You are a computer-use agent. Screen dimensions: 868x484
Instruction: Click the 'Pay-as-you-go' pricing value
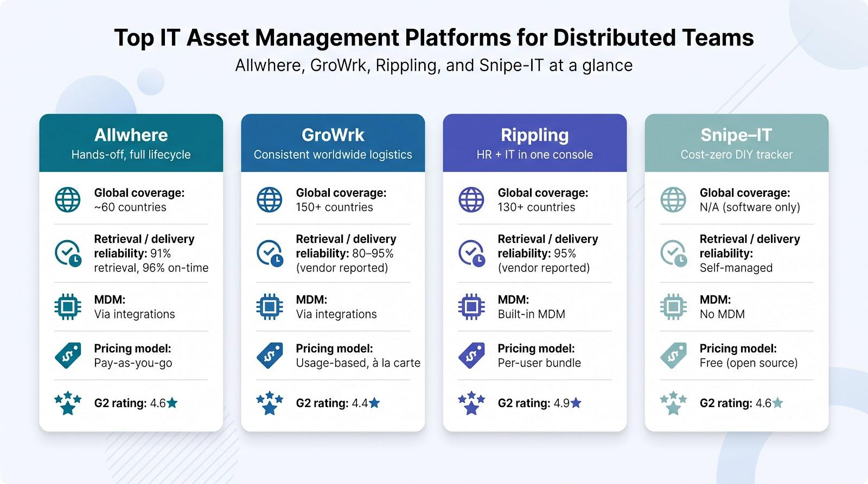point(133,364)
